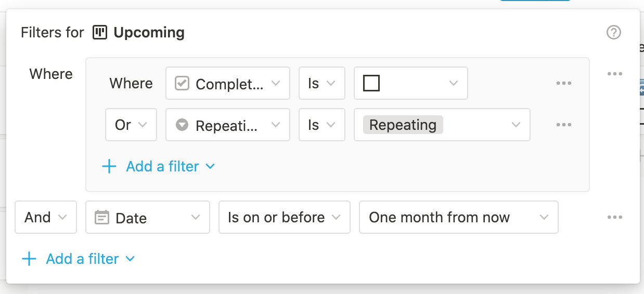Click the Upcoming board view icon
The image size is (644, 294).
(x=100, y=33)
